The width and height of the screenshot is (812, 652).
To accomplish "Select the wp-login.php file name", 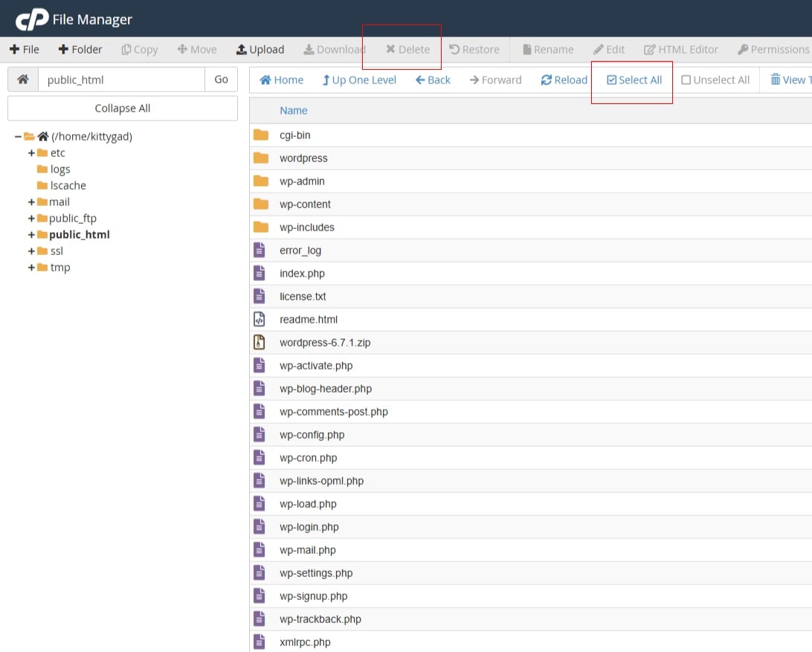I will (309, 526).
